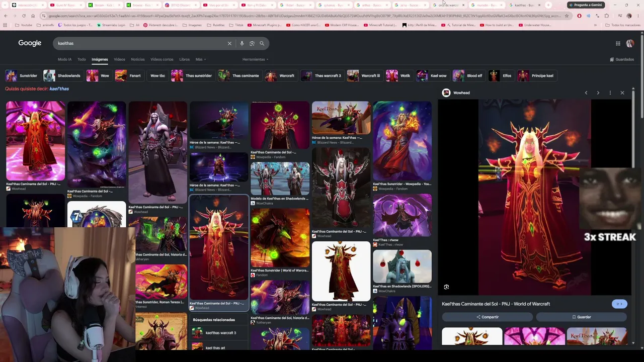
Task: Expand the Herramientas tools dropdown
Action: 255,59
